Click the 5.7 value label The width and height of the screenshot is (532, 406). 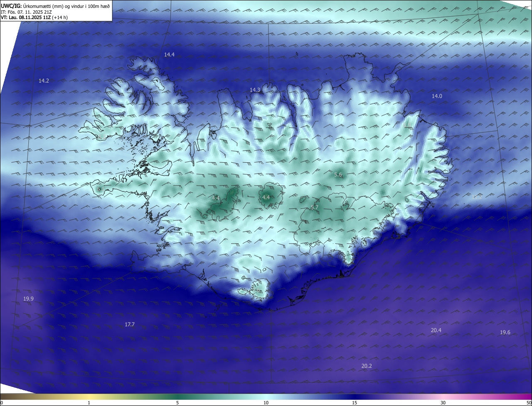point(315,207)
